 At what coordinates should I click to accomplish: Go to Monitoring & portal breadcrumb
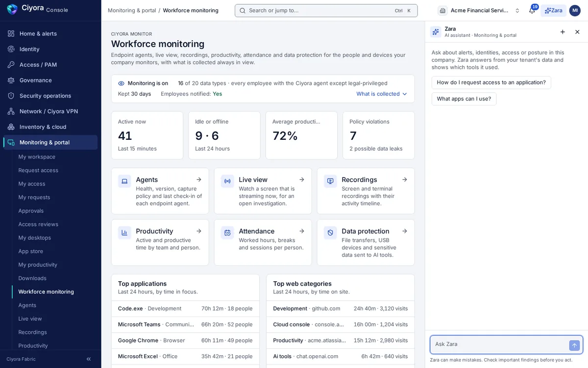(132, 10)
